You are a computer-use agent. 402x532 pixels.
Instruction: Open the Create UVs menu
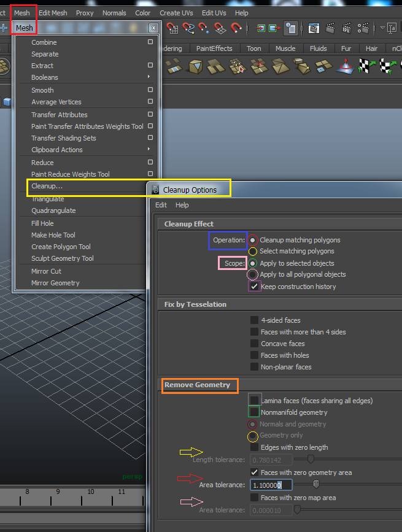pyautogui.click(x=176, y=13)
